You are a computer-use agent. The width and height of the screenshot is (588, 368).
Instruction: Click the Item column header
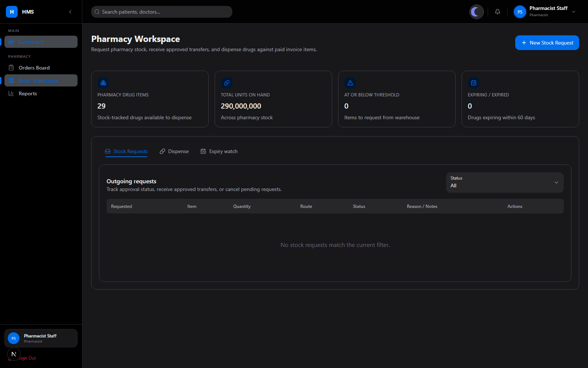coord(192,206)
